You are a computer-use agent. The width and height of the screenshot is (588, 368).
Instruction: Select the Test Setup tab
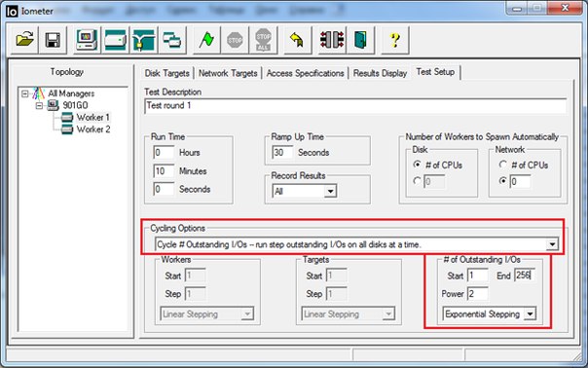(435, 72)
